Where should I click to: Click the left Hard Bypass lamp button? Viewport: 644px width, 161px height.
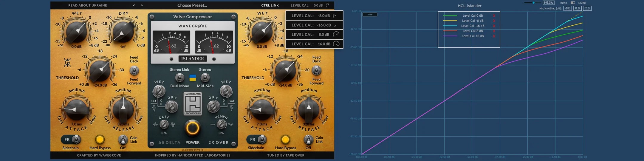tap(100, 139)
